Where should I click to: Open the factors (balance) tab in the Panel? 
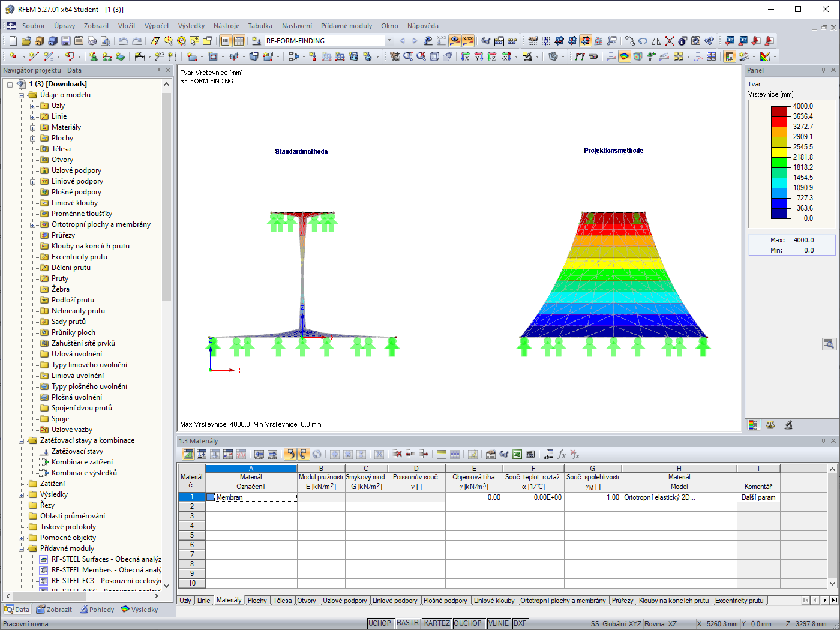pyautogui.click(x=770, y=425)
